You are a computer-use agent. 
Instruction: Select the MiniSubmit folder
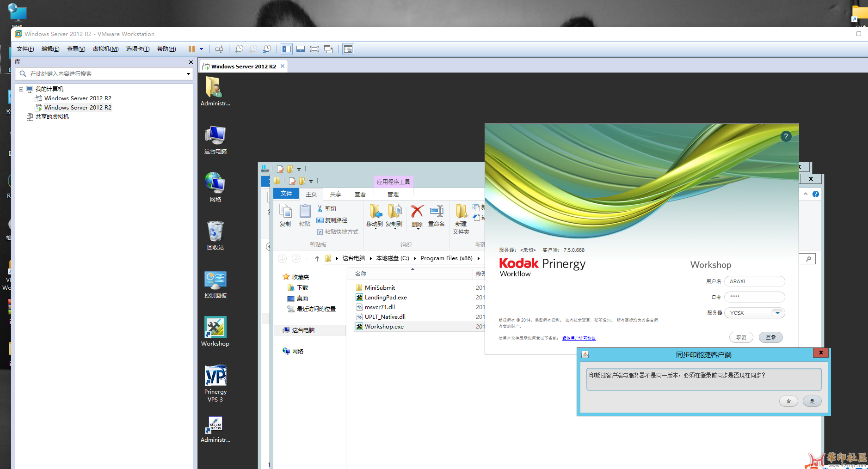point(376,287)
